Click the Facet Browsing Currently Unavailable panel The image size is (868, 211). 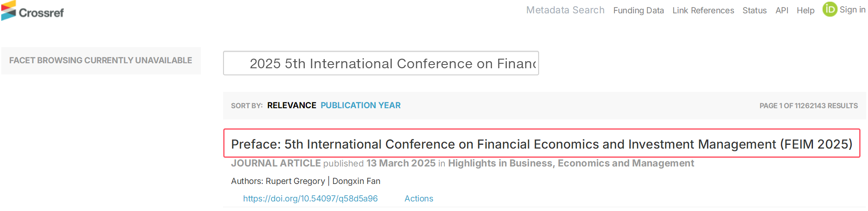101,61
